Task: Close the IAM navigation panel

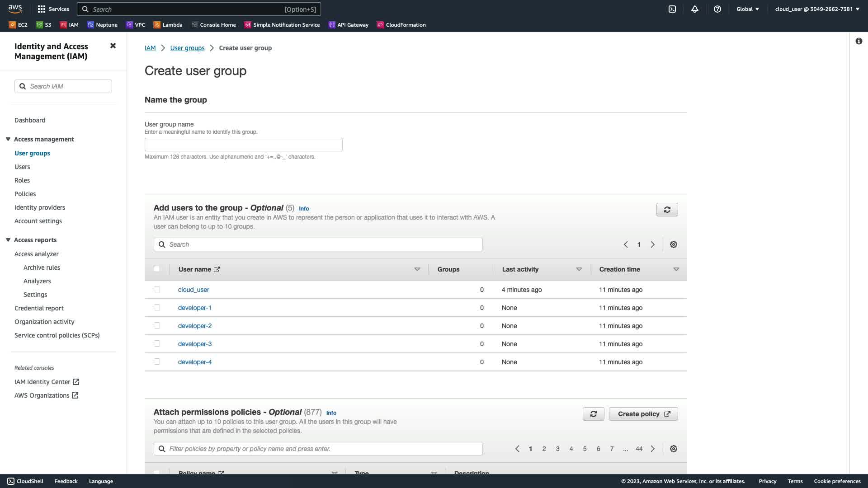Action: pos(113,46)
